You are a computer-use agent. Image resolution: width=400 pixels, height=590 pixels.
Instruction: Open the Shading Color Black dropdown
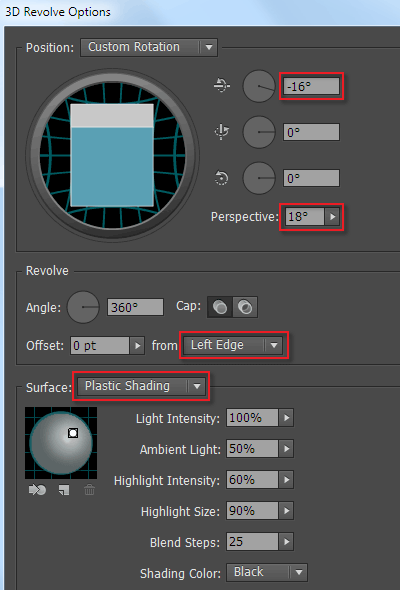[x=267, y=572]
